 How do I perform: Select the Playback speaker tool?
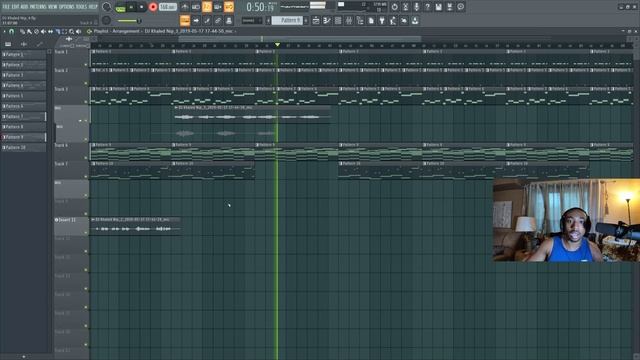[x=78, y=31]
